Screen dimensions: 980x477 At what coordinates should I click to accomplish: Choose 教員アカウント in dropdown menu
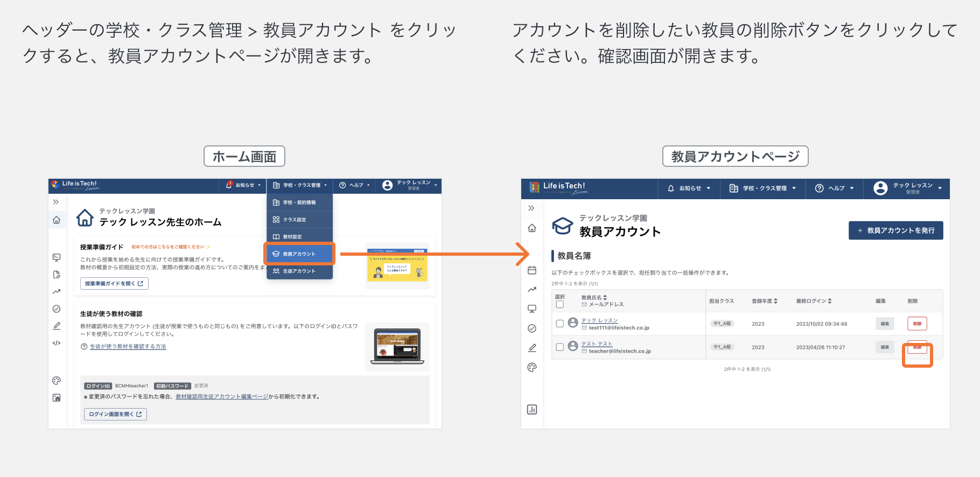coord(299,254)
